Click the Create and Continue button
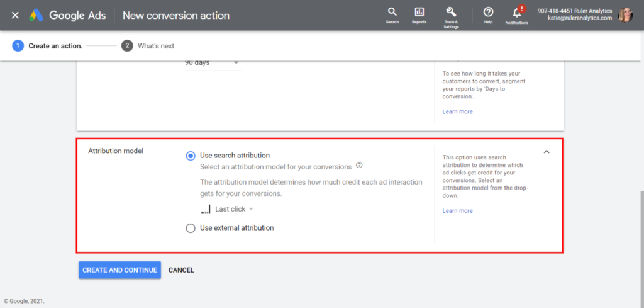Image resolution: width=644 pixels, height=308 pixels. coord(119,270)
